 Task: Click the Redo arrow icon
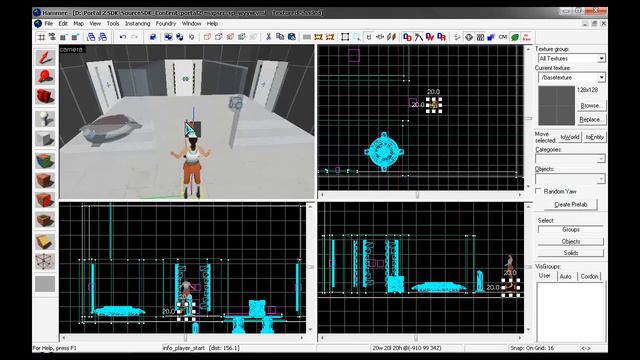[x=134, y=37]
